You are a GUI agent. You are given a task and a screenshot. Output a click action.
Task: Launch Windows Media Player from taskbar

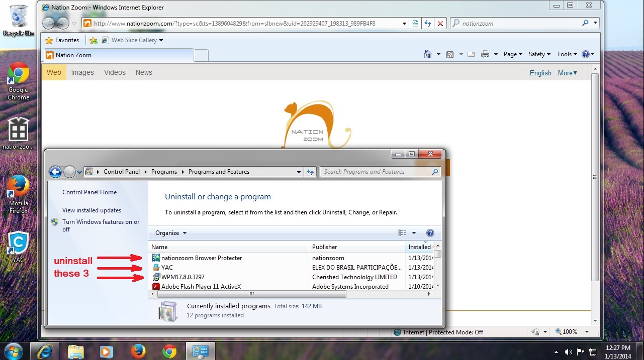click(x=107, y=351)
